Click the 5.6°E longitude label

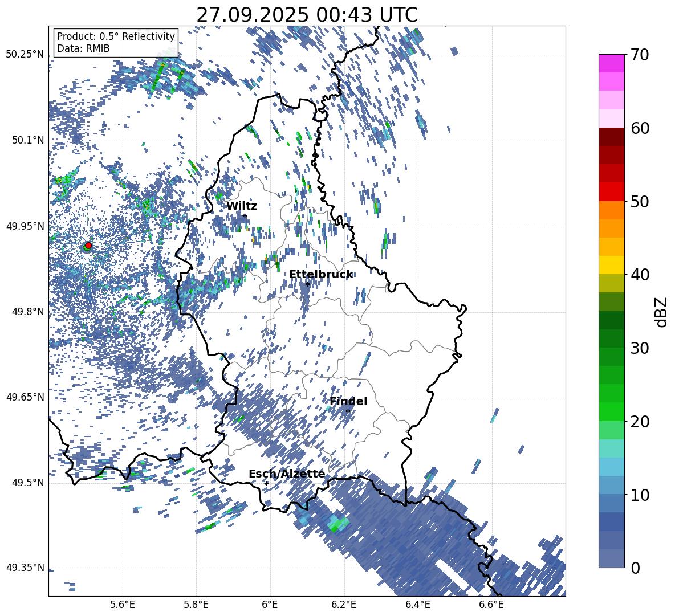pos(123,605)
